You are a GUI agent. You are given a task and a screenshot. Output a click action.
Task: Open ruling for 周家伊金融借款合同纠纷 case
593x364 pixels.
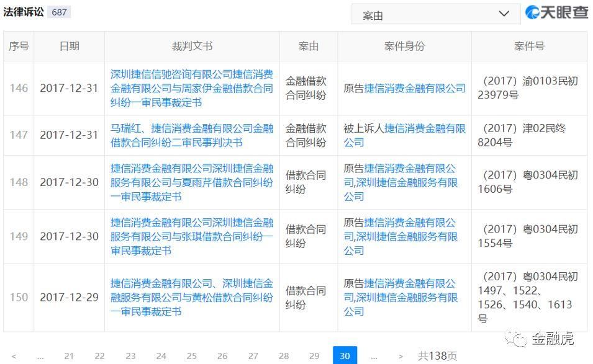pyautogui.click(x=192, y=88)
